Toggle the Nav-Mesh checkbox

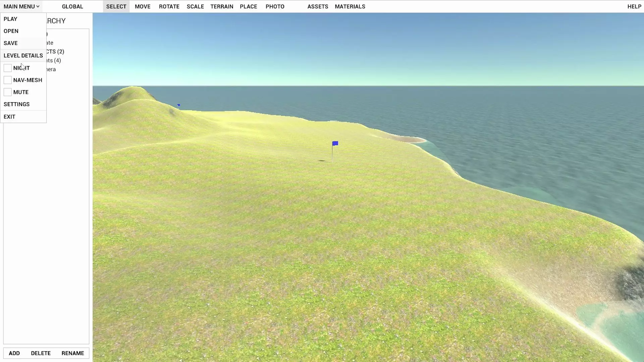coord(7,80)
